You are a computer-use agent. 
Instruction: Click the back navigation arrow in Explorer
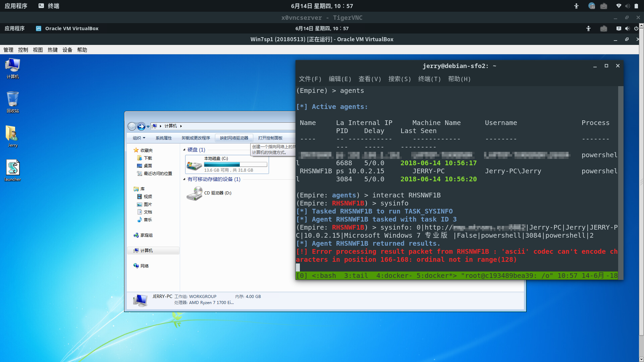(132, 126)
